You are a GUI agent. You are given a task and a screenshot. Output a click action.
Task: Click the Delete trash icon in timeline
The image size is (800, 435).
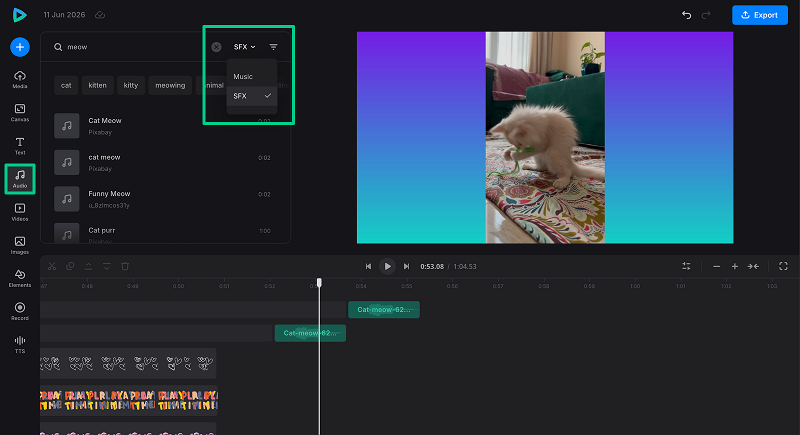125,266
